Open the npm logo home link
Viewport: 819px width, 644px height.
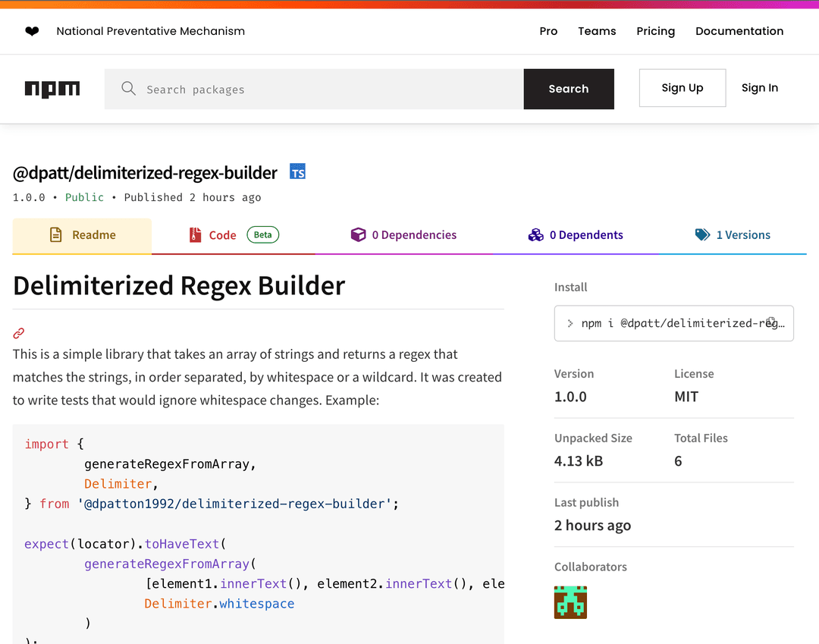(52, 90)
